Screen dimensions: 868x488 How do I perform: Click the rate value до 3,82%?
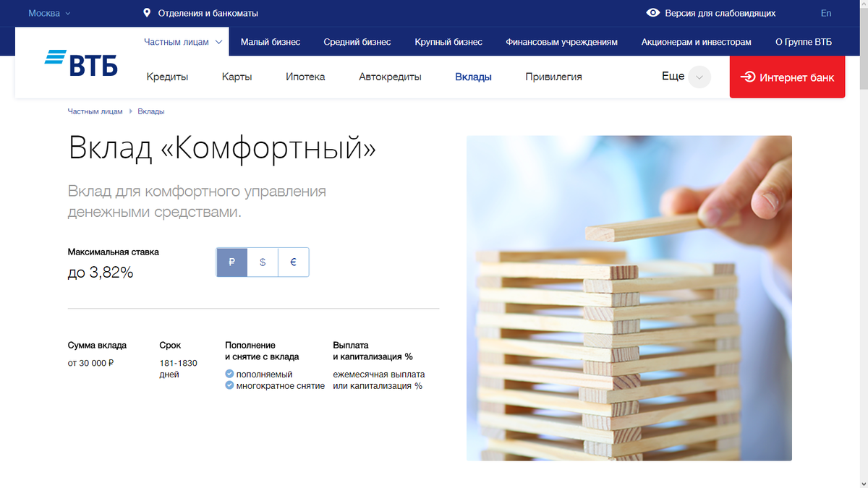click(101, 273)
